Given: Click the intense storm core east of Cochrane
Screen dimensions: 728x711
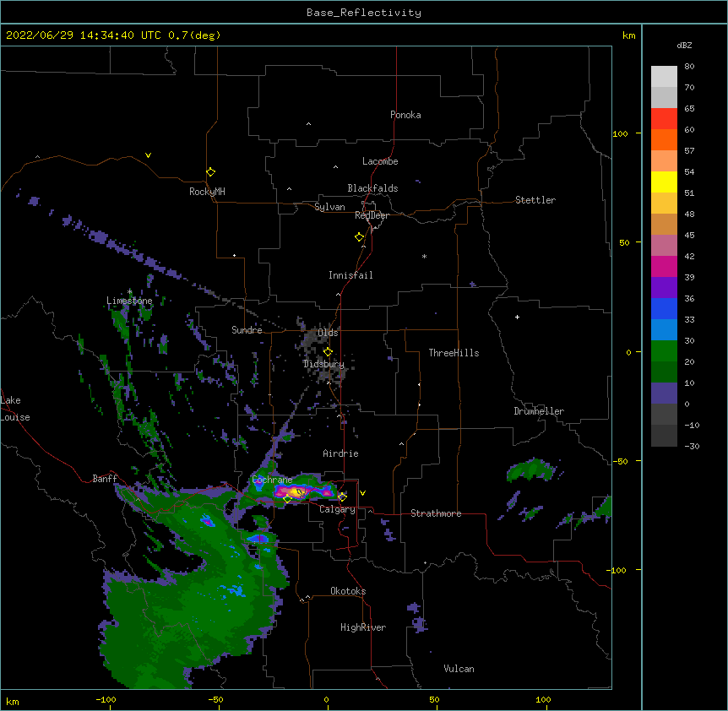Looking at the screenshot, I should pyautogui.click(x=298, y=491).
